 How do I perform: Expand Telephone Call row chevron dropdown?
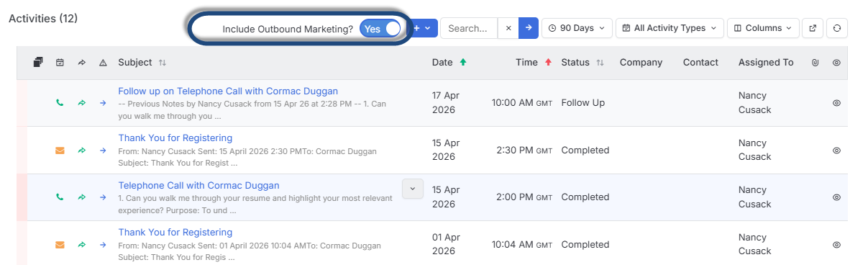[412, 189]
